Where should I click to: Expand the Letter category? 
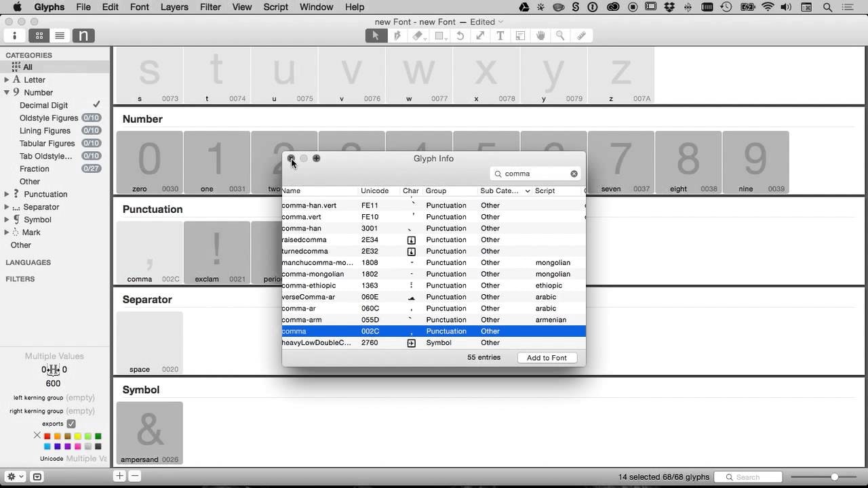click(x=7, y=80)
